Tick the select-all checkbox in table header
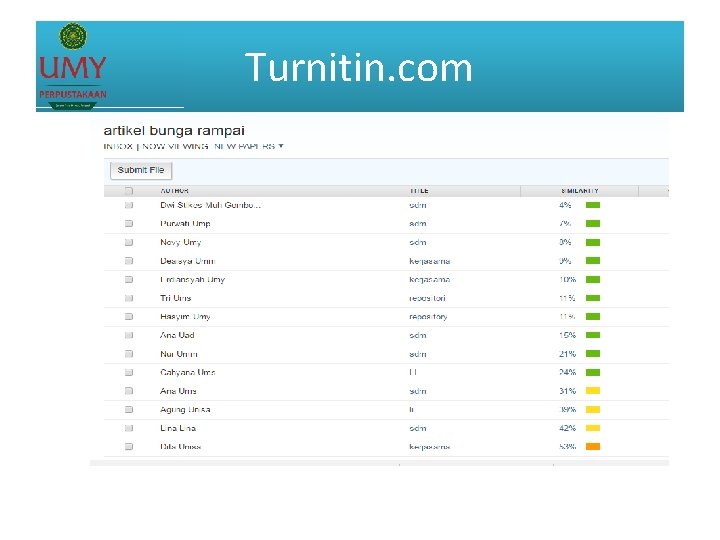This screenshot has height=540, width=720. 129,191
